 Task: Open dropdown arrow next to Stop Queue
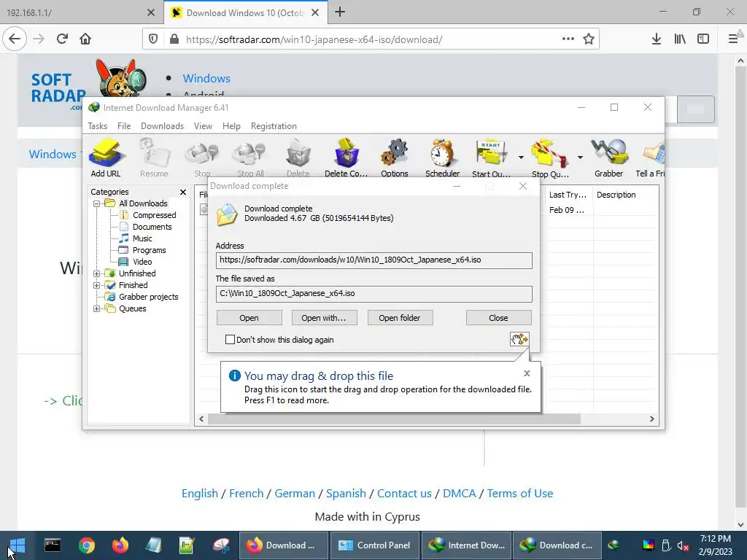click(x=580, y=157)
